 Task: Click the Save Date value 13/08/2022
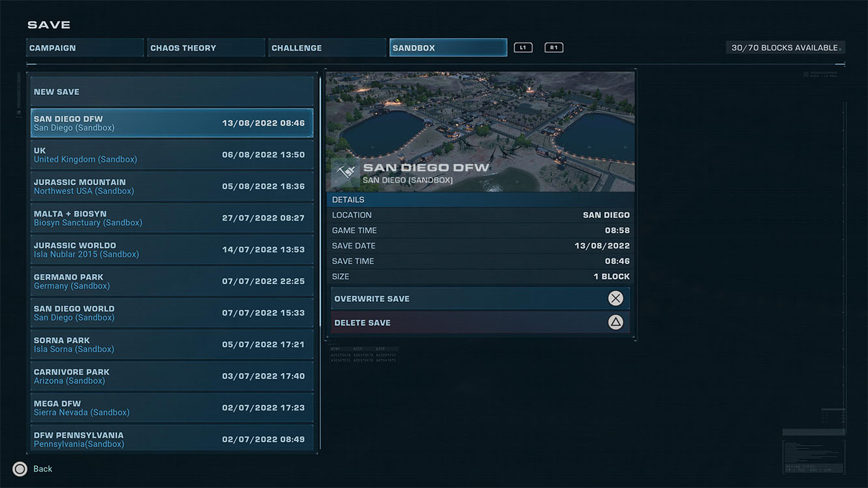coord(602,246)
